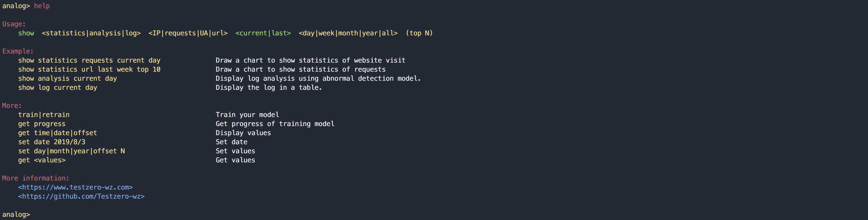The height and width of the screenshot is (220, 868).
Task: Click the 'get progress' command
Action: click(42, 124)
